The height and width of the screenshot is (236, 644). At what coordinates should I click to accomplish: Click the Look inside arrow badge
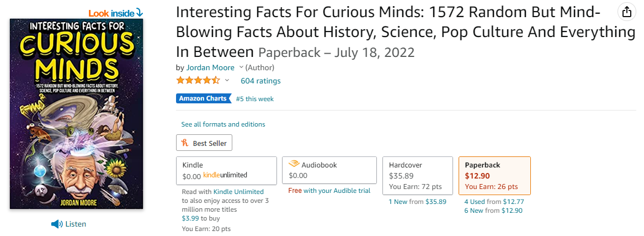tap(116, 12)
